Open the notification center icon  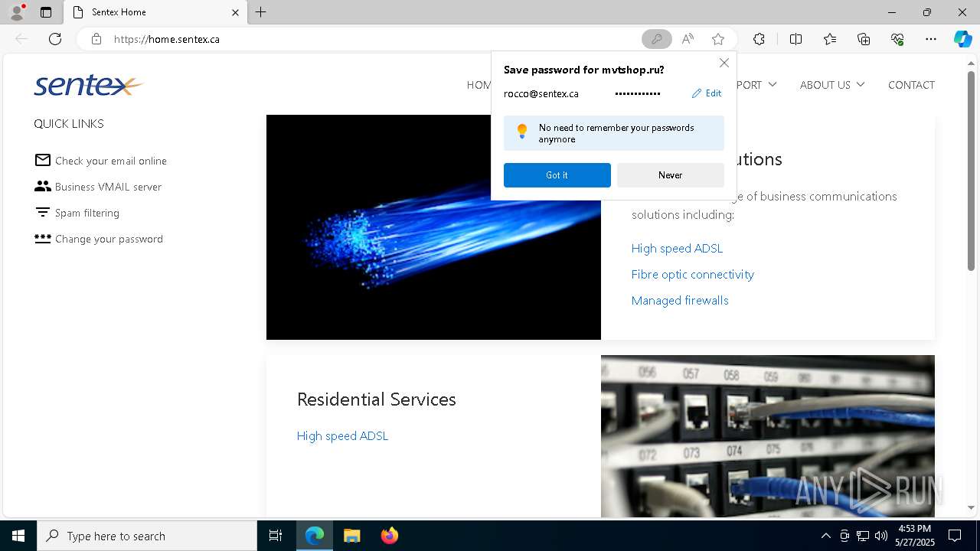(x=955, y=536)
